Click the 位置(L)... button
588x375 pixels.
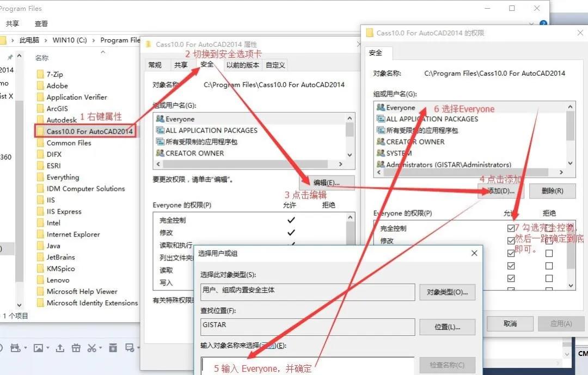point(447,327)
